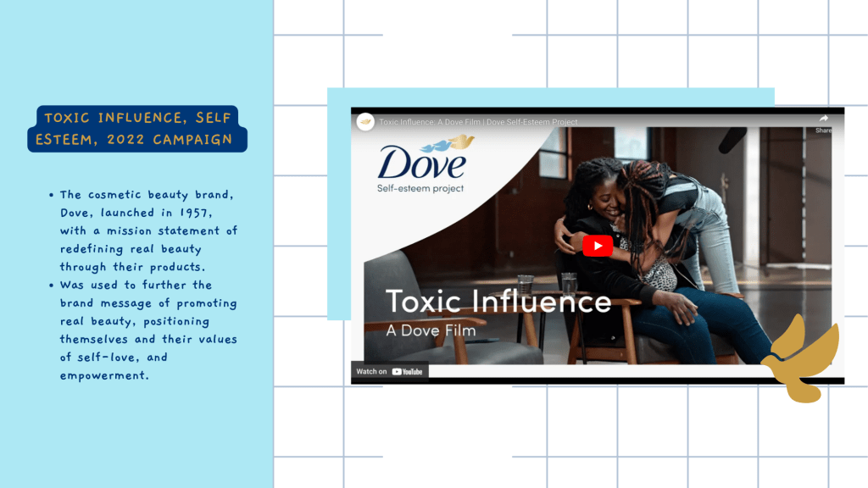Screen dimensions: 868x488
Task: Click the Share label text under arrow
Action: click(823, 130)
